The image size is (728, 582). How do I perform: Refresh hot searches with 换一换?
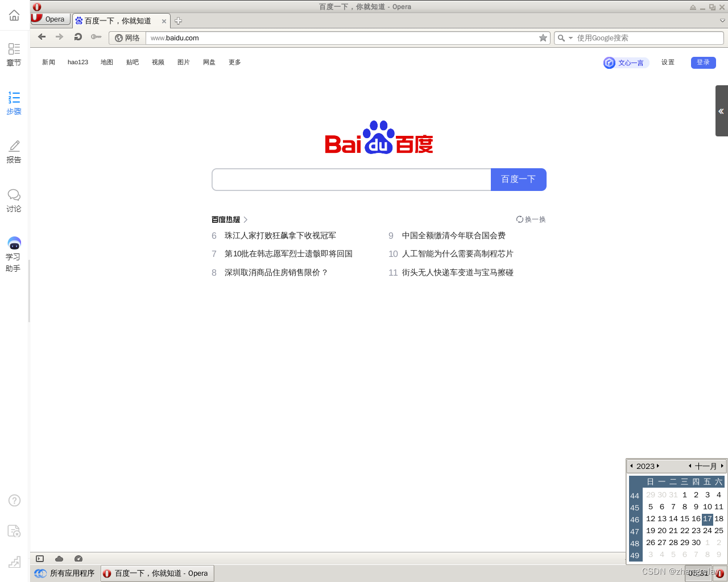point(531,219)
